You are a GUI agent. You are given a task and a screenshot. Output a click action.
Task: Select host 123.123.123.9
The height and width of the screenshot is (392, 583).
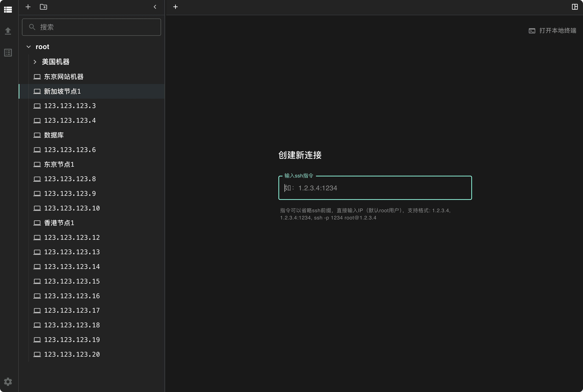(92, 194)
